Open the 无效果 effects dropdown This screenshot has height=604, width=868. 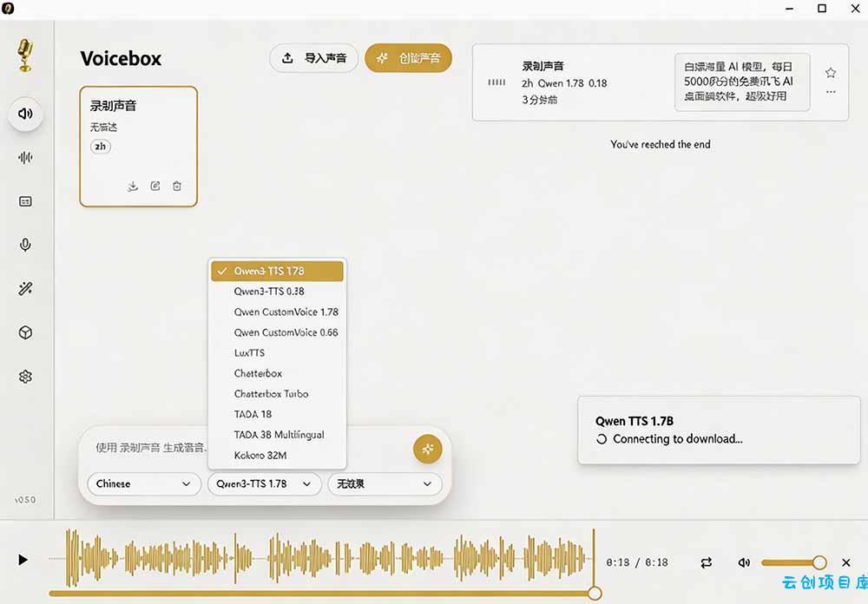(385, 484)
